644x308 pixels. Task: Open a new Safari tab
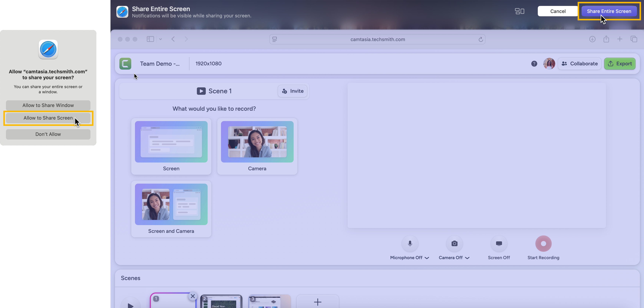620,39
